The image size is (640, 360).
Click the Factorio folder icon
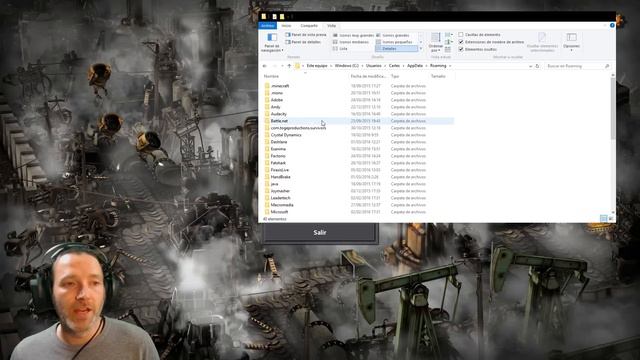(267, 156)
